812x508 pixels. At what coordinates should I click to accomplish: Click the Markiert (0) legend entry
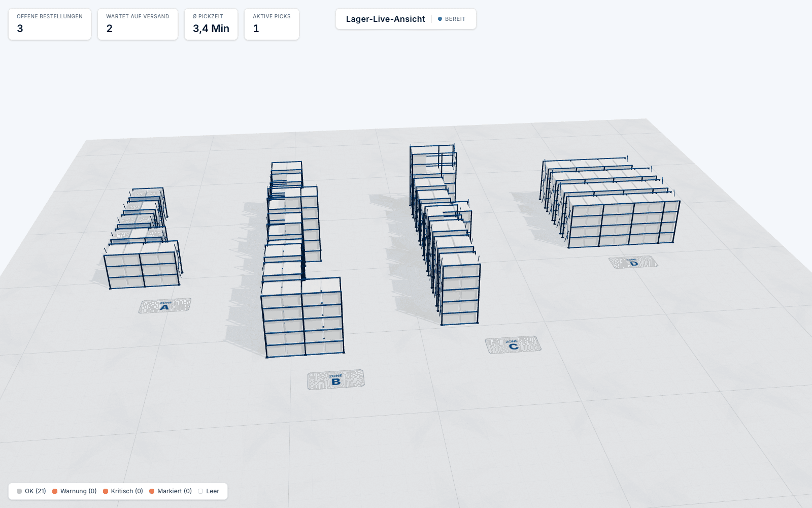(171, 491)
